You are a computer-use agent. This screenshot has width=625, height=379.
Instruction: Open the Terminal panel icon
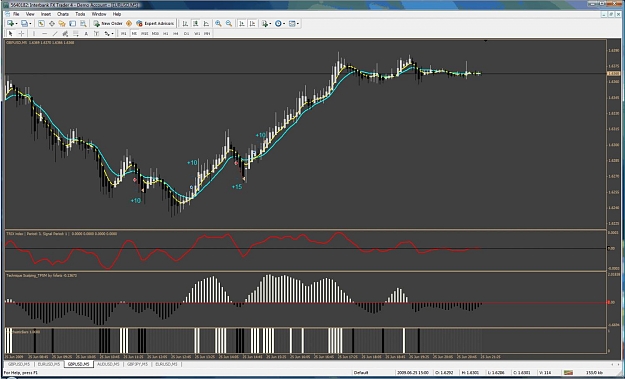click(73, 24)
